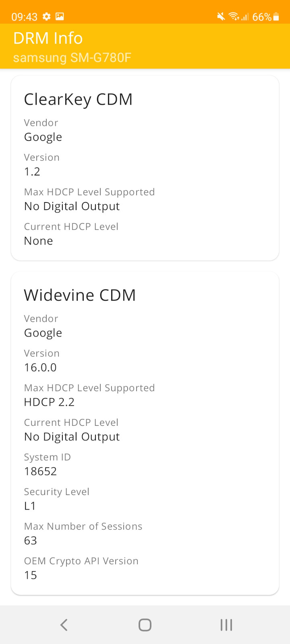Tap the Widevine version value 16.0.0

tap(40, 367)
